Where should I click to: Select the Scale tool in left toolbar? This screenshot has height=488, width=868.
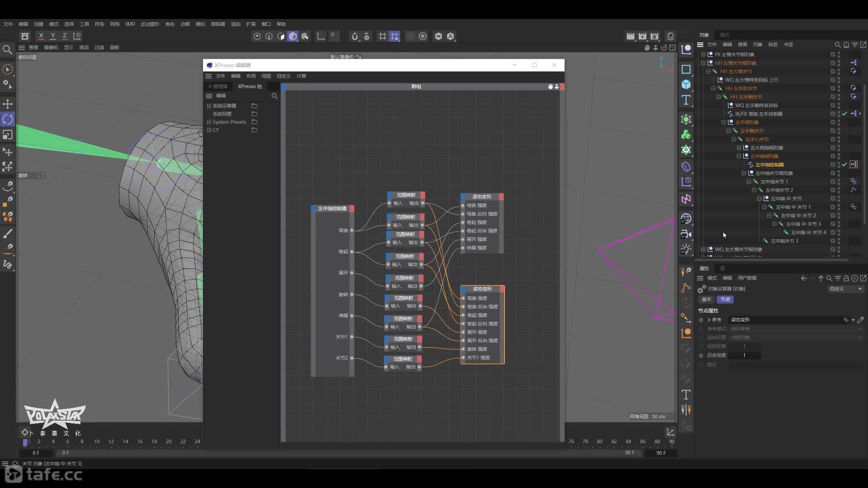pyautogui.click(x=8, y=135)
